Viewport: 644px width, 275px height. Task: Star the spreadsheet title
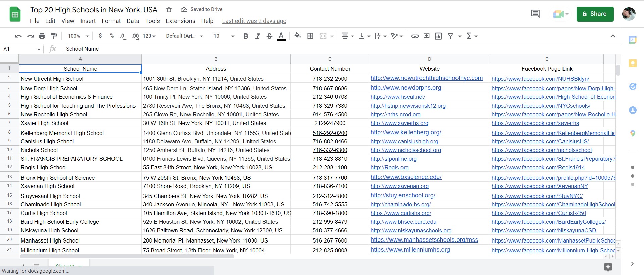(169, 10)
